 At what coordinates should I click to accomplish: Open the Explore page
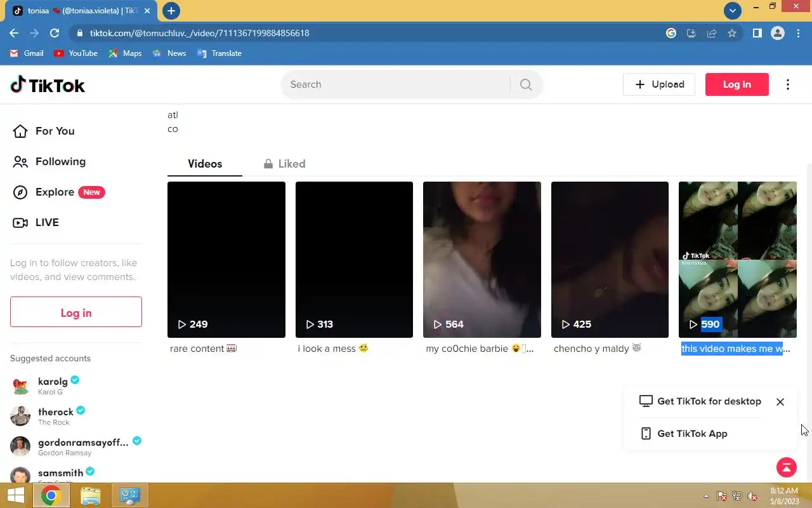59,192
